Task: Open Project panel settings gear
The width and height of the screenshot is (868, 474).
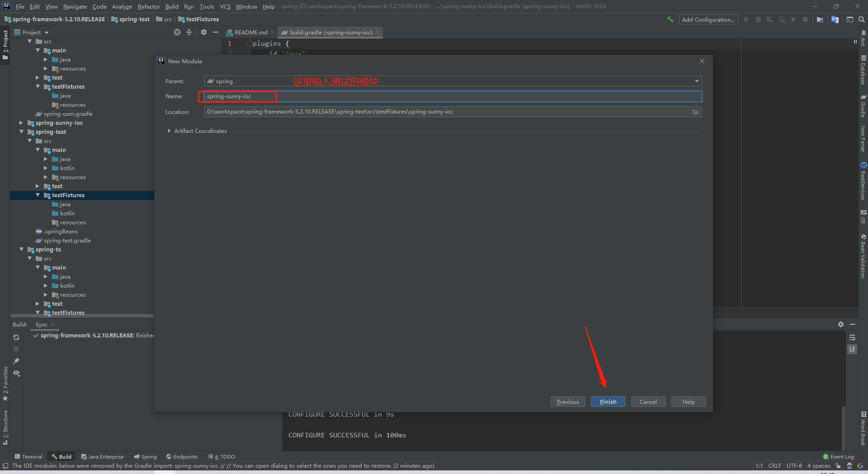Action: coord(204,32)
